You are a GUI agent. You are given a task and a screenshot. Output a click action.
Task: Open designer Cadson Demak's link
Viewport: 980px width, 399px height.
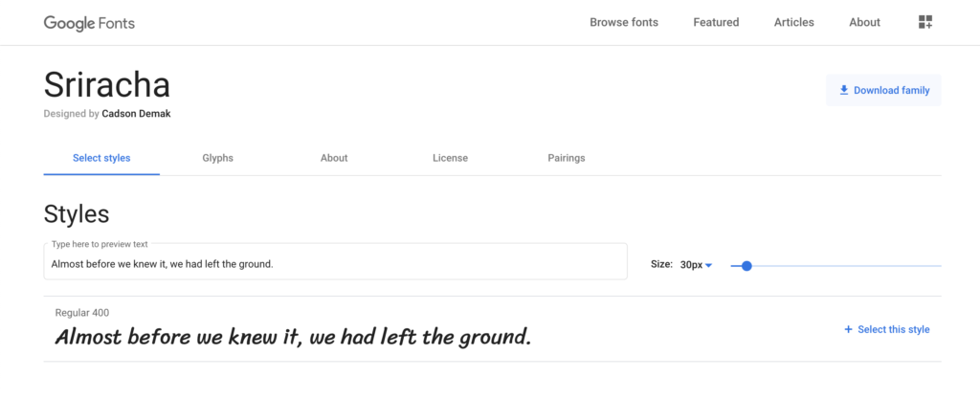[136, 114]
